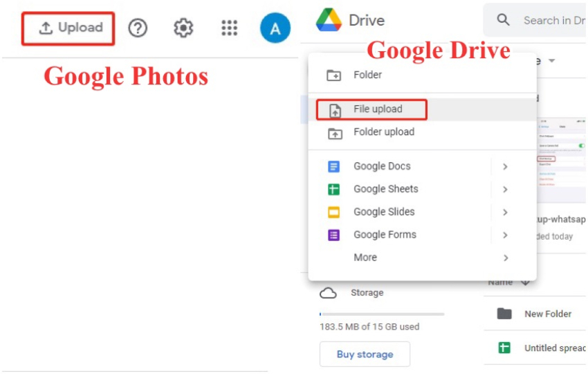Image resolution: width=588 pixels, height=374 pixels.
Task: Click the folder upload icon
Action: coord(335,133)
